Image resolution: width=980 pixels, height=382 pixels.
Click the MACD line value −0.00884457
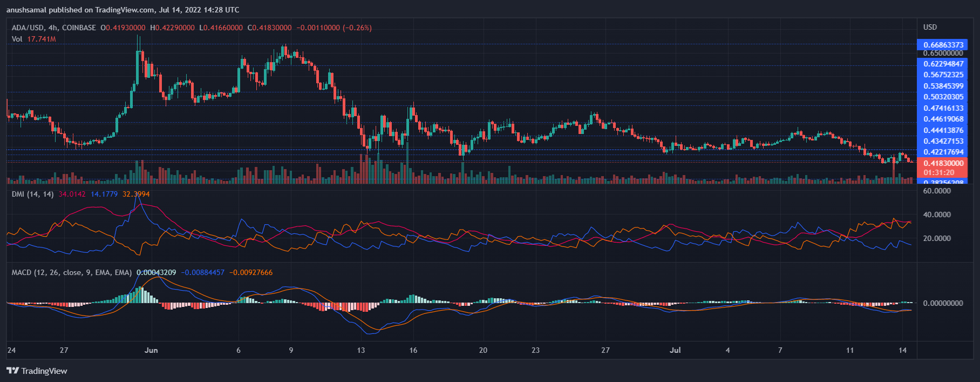202,272
